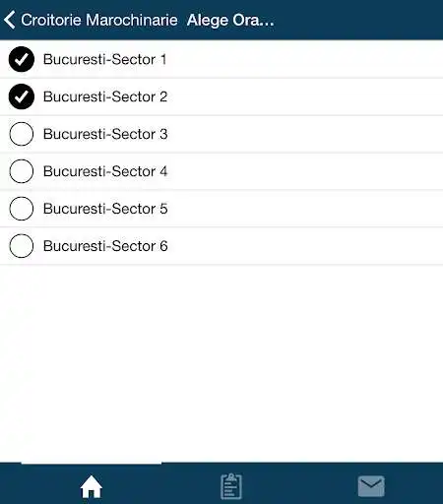Uncheck the Bucuresti-Sector 2 checkmark circle
443x504 pixels.
click(22, 96)
